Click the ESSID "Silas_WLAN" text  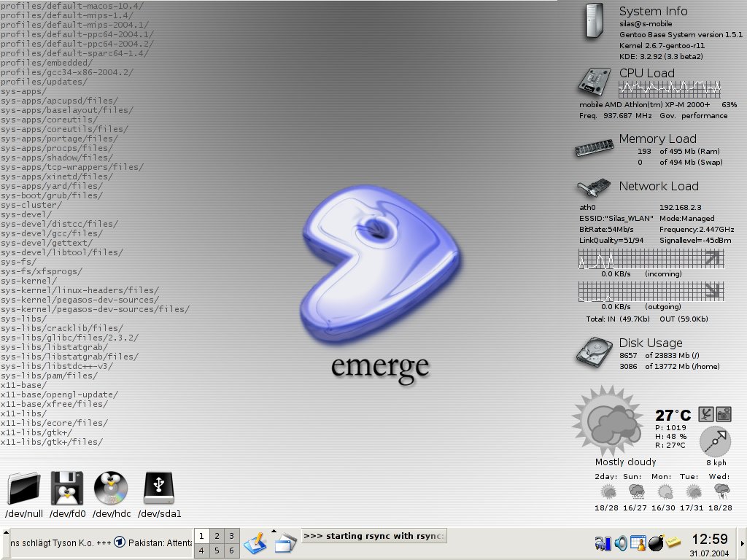coord(616,219)
